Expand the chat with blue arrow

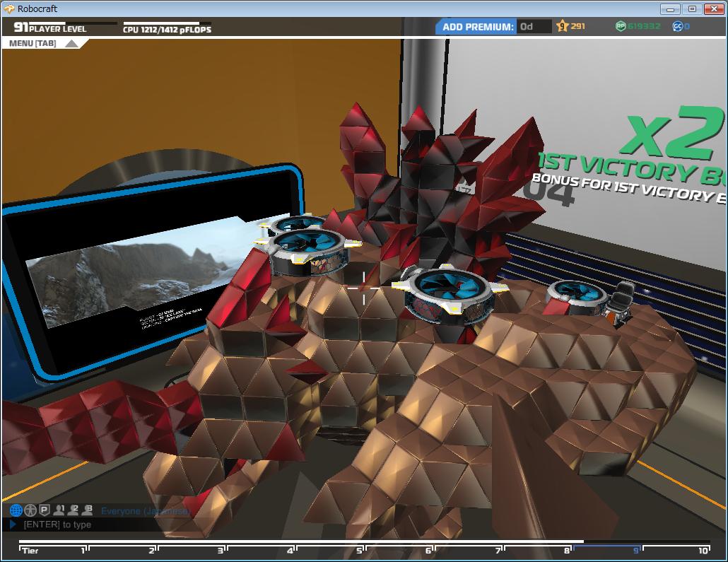[x=13, y=525]
